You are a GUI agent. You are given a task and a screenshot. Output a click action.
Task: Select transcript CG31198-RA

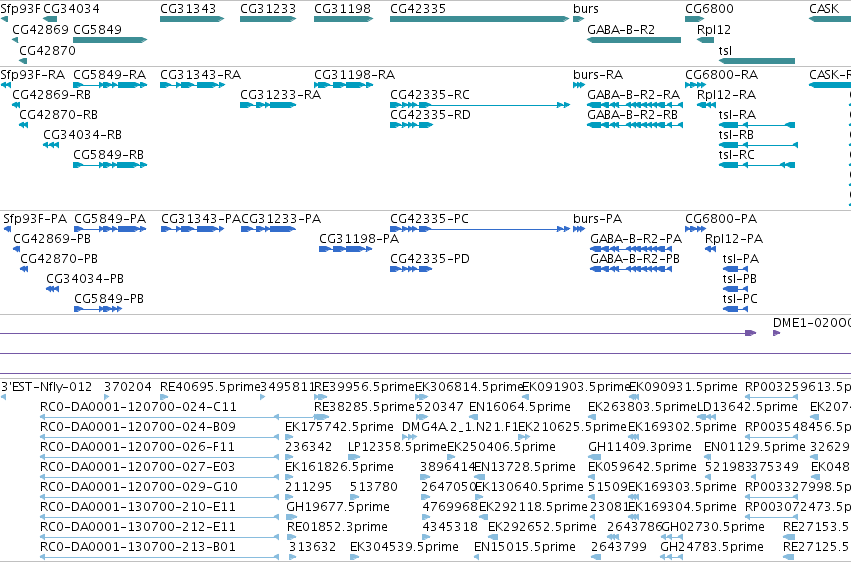tap(343, 85)
